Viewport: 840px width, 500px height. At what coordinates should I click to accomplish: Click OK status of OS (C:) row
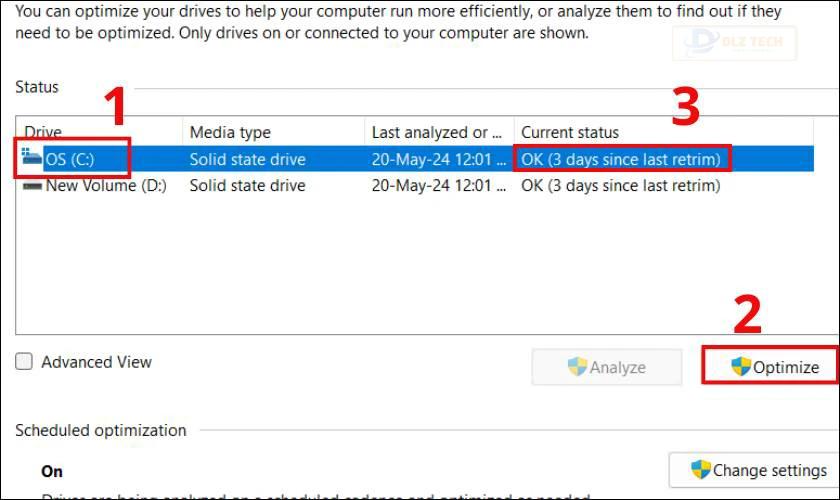621,159
